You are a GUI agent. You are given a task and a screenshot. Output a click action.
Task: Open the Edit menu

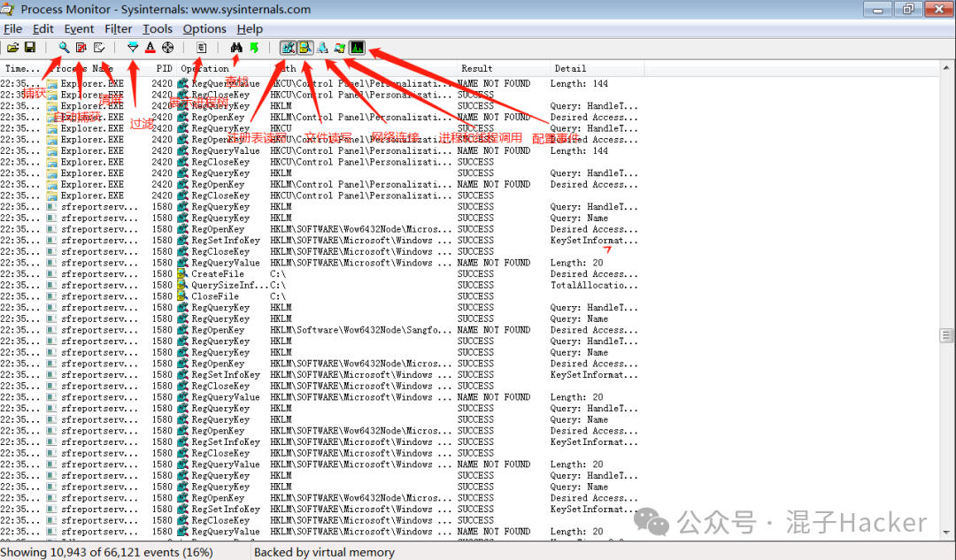coord(43,28)
